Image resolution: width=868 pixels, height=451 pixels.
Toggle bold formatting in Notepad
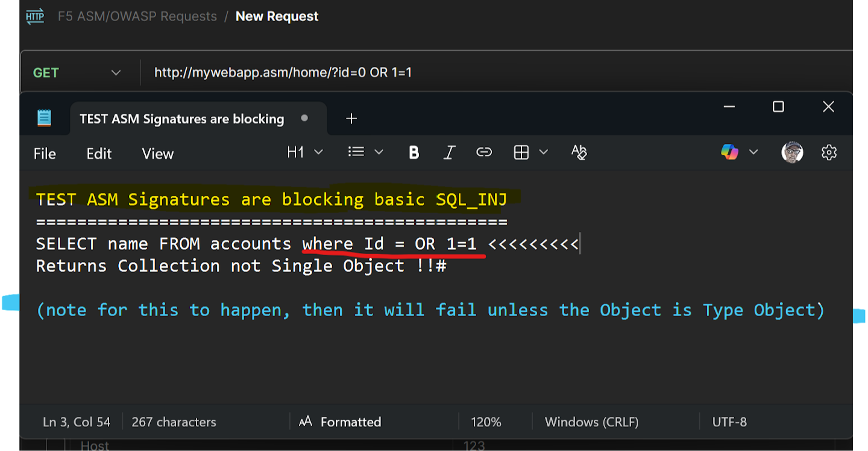(x=414, y=153)
